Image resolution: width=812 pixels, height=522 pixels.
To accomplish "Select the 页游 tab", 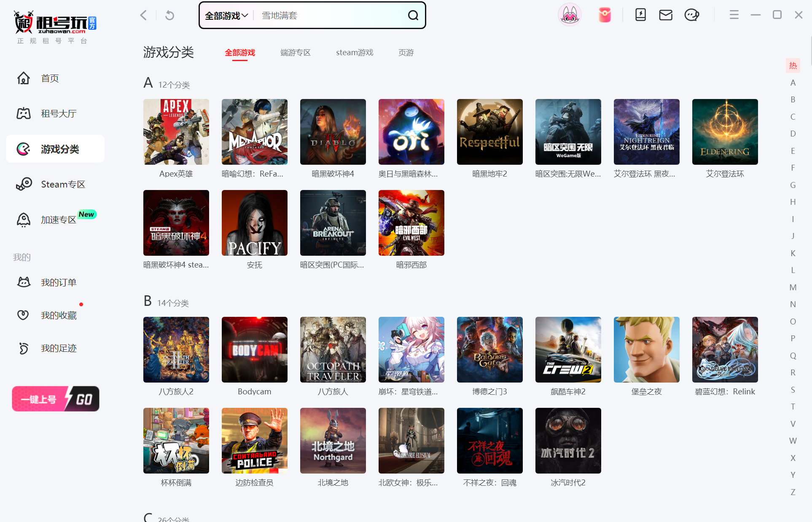I will pyautogui.click(x=406, y=53).
